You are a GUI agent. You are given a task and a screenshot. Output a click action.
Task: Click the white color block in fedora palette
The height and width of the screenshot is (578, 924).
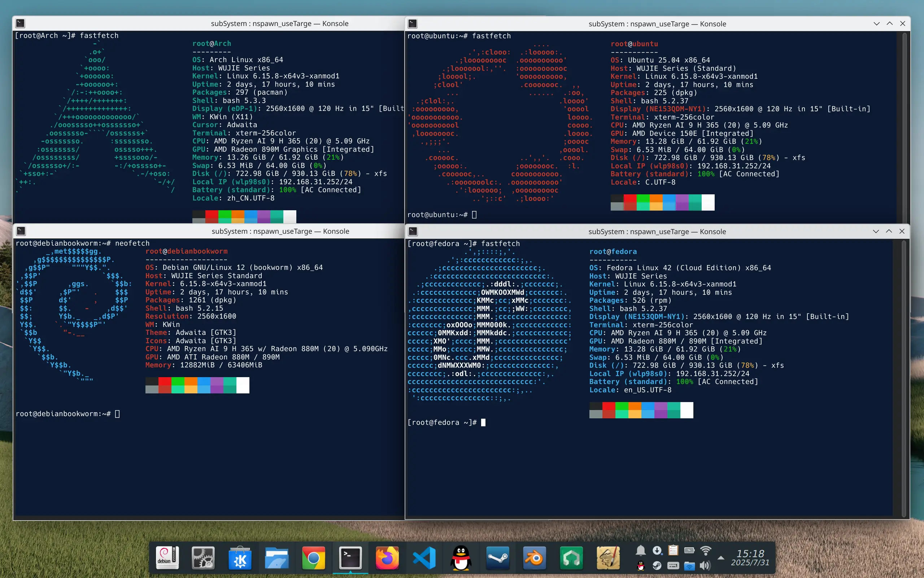(x=687, y=410)
